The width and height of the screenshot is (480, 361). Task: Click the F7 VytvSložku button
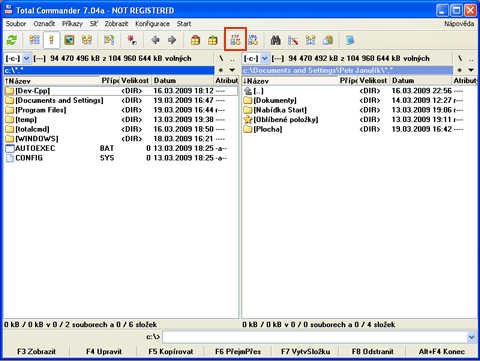click(x=305, y=351)
